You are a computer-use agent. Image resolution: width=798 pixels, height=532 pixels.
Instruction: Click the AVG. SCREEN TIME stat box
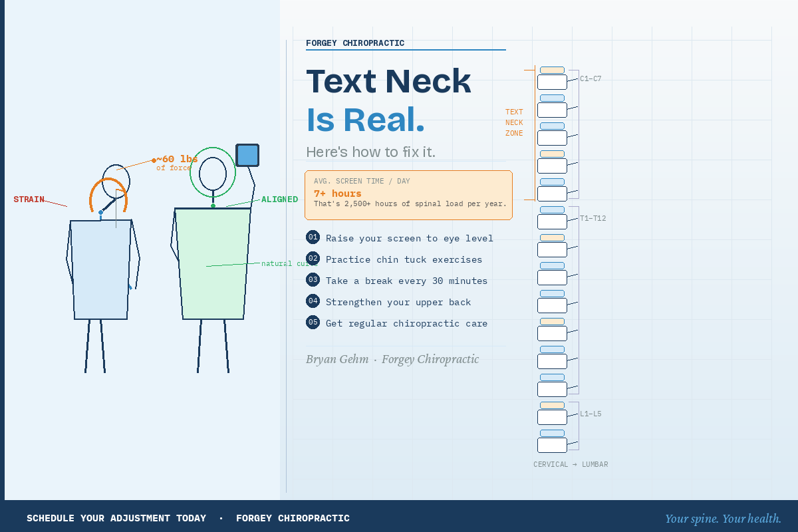[408, 194]
